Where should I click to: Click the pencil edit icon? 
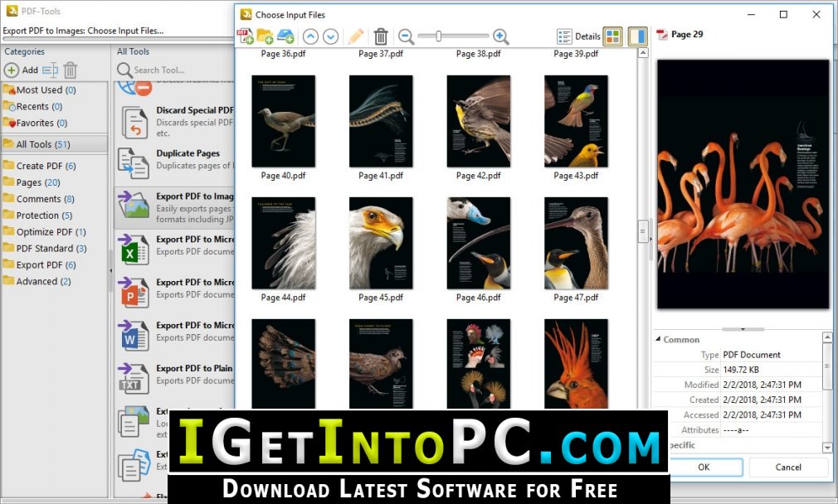click(356, 36)
